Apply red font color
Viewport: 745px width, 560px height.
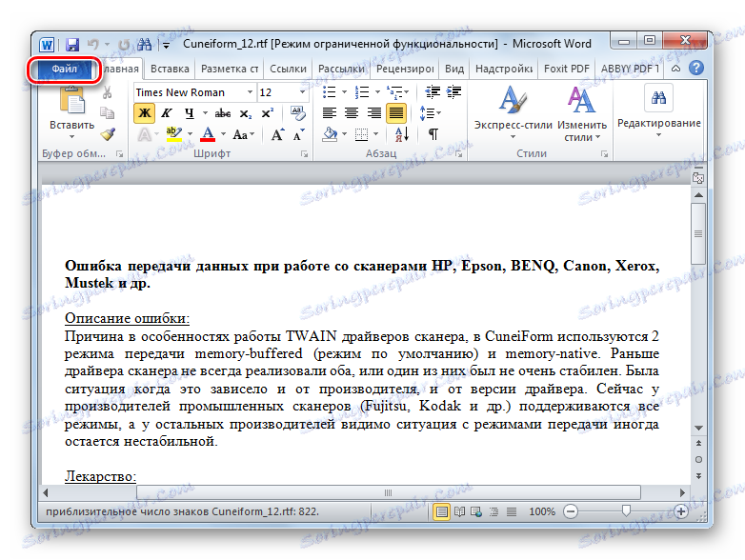pyautogui.click(x=208, y=134)
